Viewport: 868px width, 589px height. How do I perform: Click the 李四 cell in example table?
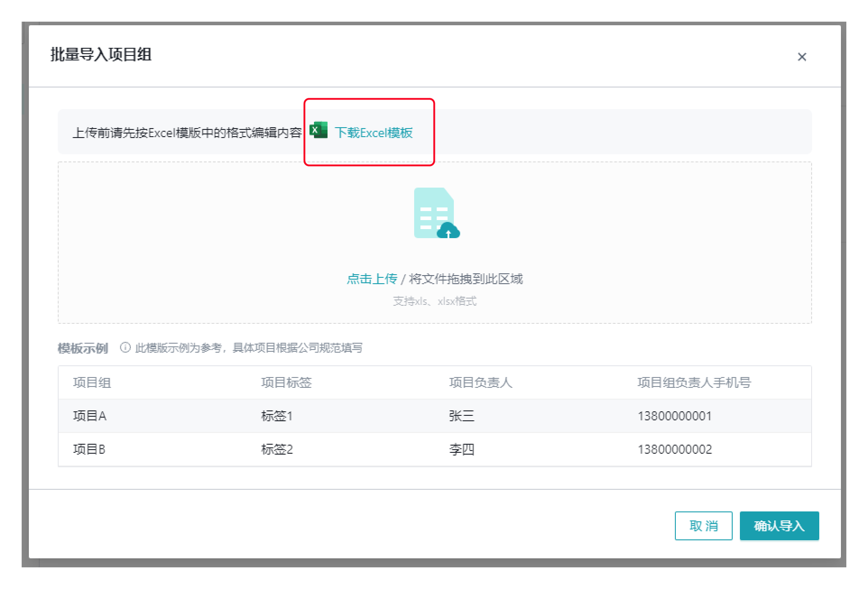coord(462,449)
